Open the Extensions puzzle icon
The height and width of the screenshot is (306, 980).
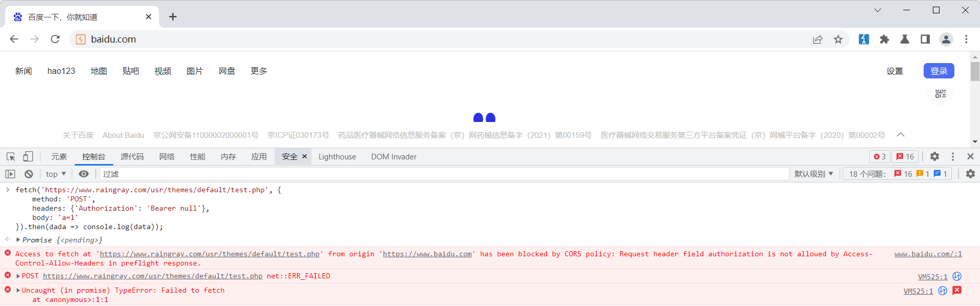coord(884,39)
